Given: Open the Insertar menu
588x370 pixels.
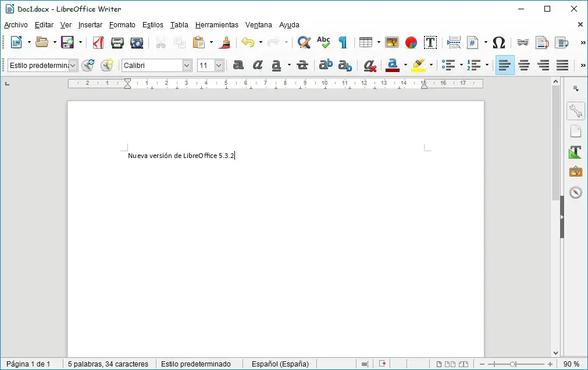Looking at the screenshot, I should pos(90,25).
